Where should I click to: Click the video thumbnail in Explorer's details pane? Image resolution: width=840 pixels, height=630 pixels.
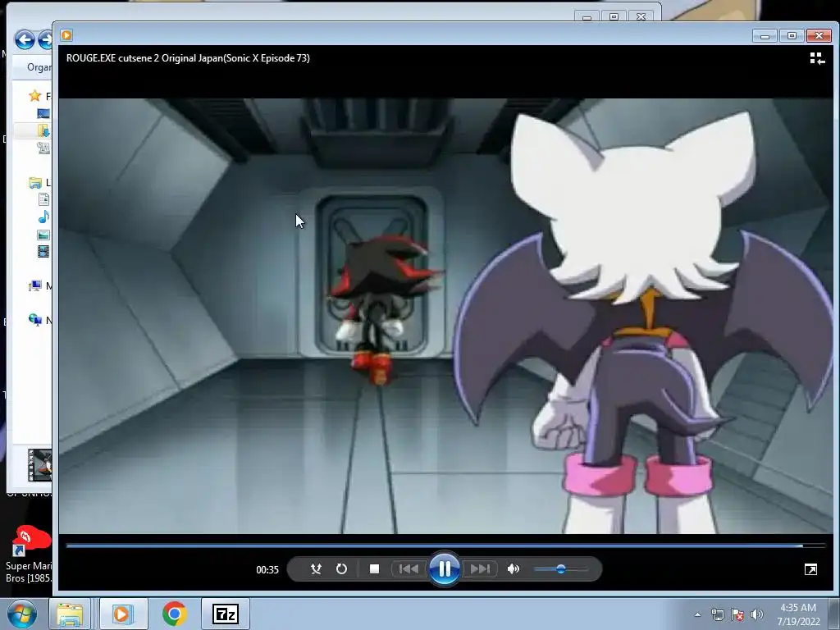(40, 465)
